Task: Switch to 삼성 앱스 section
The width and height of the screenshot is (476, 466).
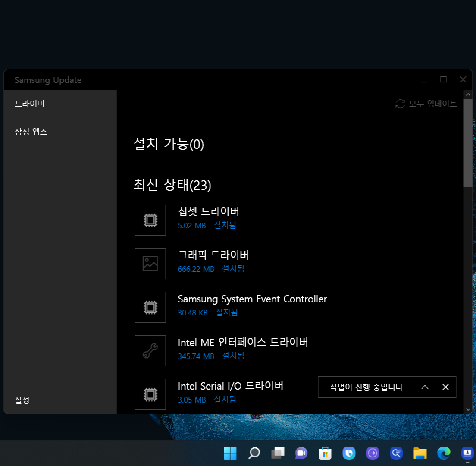Action: tap(31, 132)
